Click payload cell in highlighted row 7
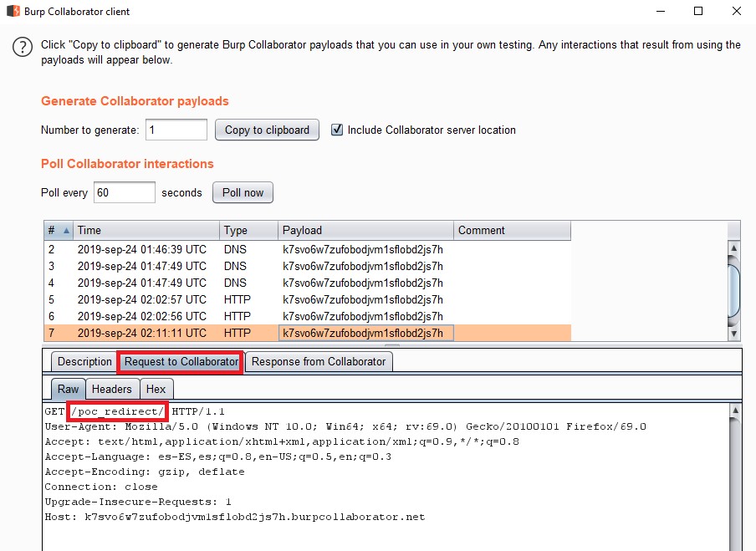 [x=366, y=333]
